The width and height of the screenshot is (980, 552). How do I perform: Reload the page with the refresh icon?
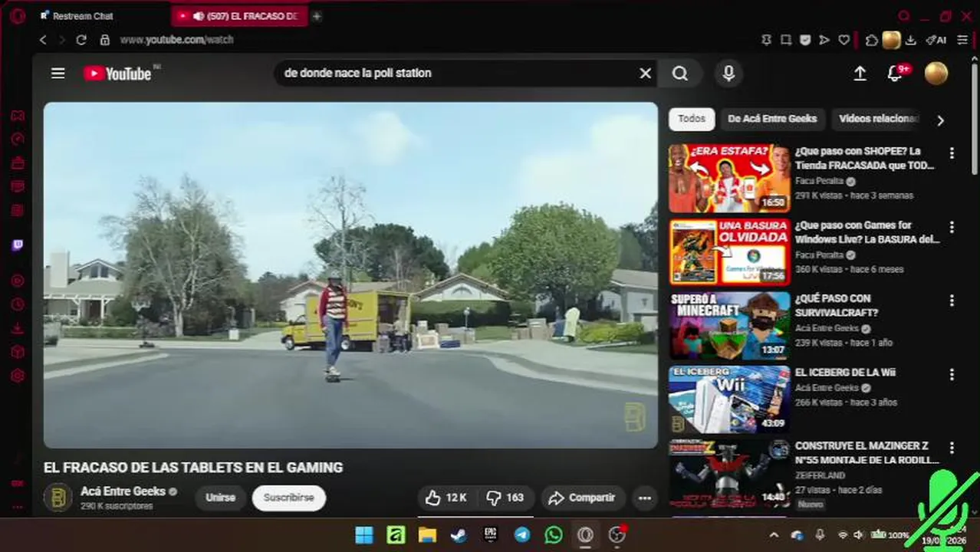tap(81, 40)
